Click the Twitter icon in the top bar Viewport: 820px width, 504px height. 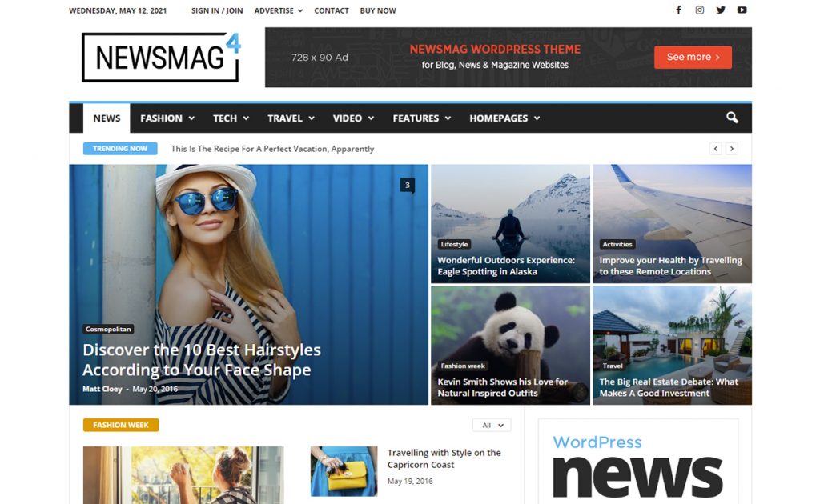coord(720,10)
